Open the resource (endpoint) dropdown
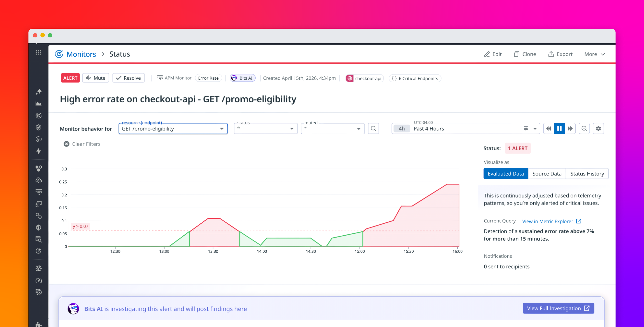 coord(173,128)
